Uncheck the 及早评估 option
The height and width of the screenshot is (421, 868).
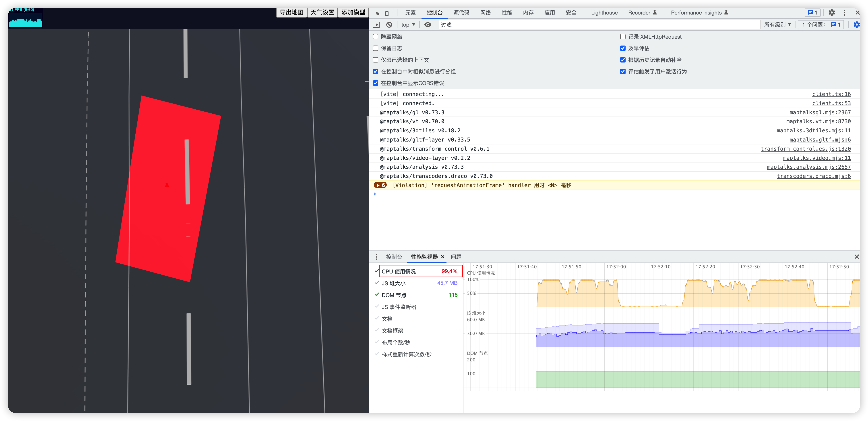click(623, 48)
